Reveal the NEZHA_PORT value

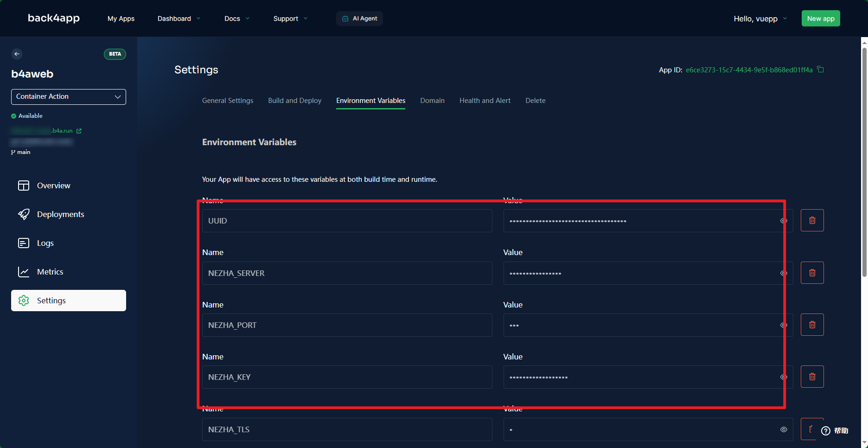coord(784,325)
